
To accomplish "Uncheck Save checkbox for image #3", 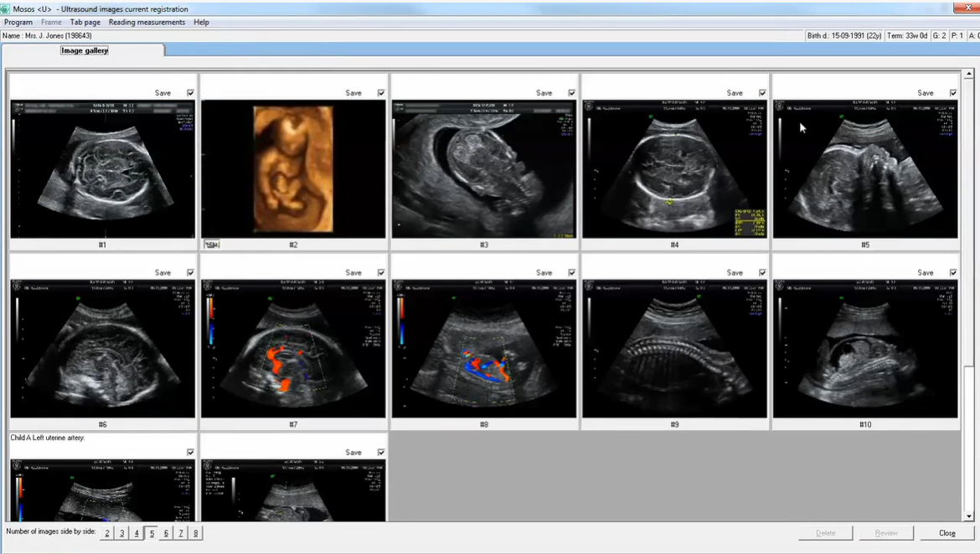I will tap(572, 92).
